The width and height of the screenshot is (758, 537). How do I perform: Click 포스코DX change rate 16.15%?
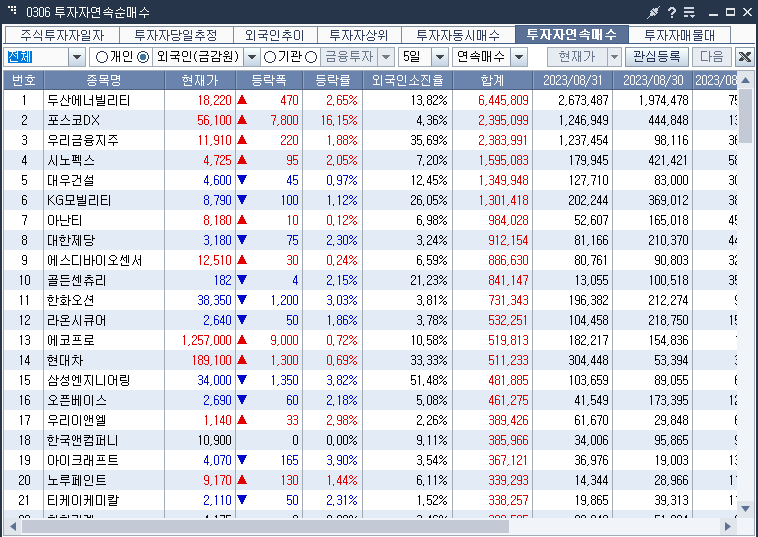[x=339, y=120]
